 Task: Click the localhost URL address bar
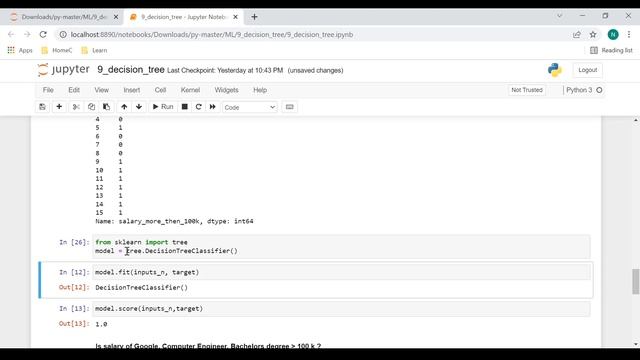(x=212, y=35)
